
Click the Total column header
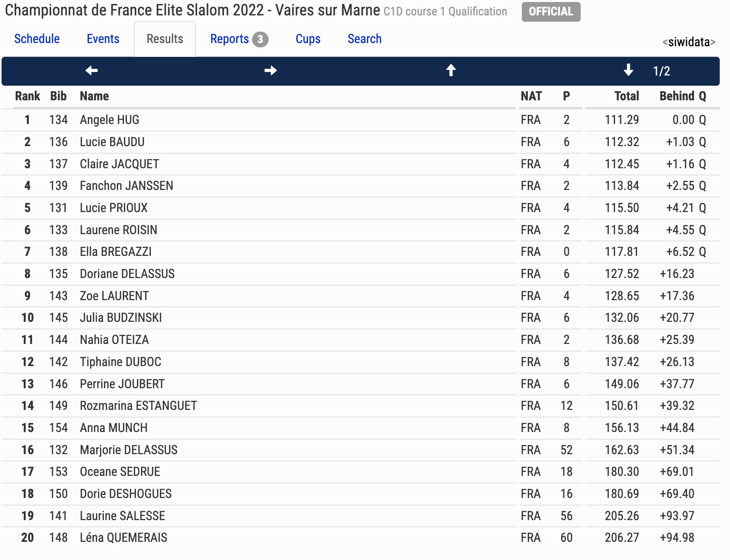[627, 96]
